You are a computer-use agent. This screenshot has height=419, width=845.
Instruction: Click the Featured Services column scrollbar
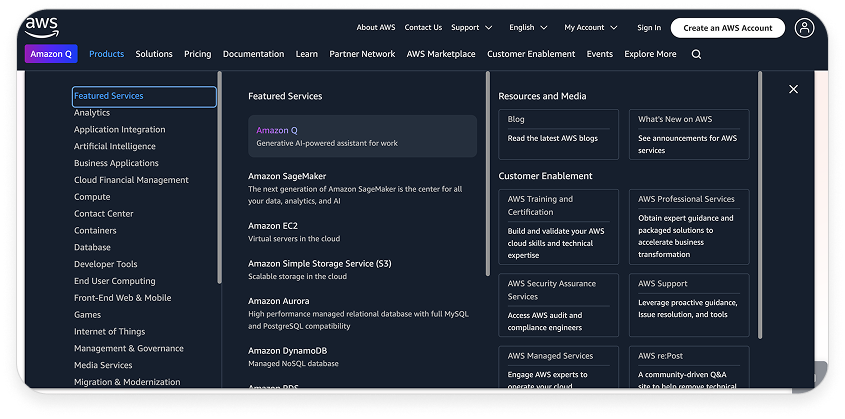pyautogui.click(x=488, y=173)
